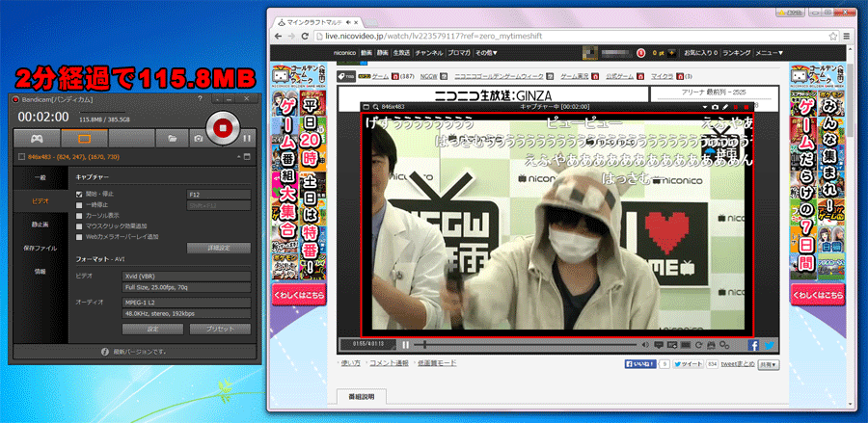
Task: Click red pause icon on capture bar
Action: pyautogui.click(x=736, y=107)
